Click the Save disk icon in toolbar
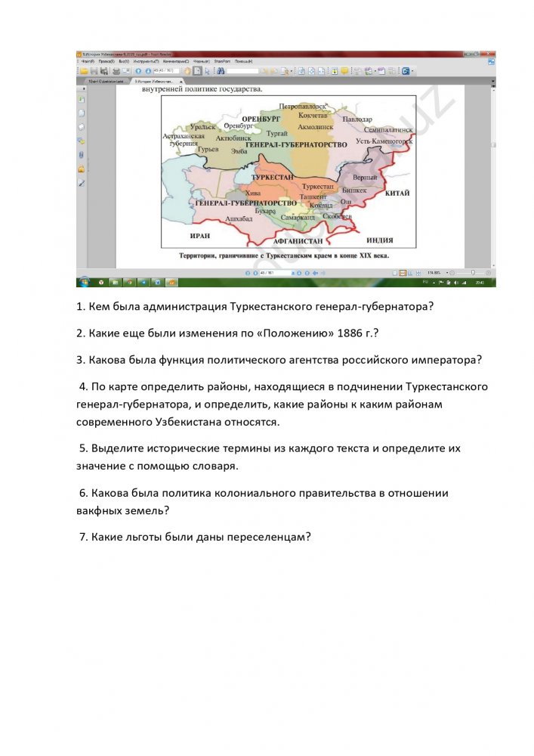The width and height of the screenshot is (534, 756). (x=94, y=71)
